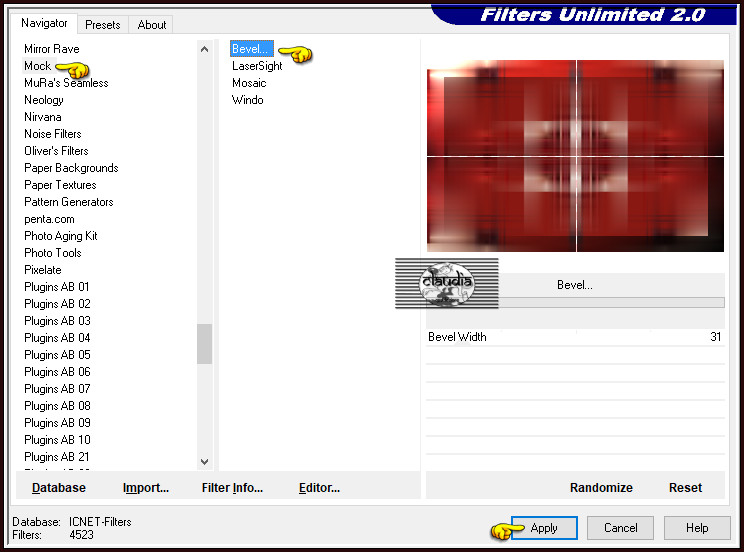The width and height of the screenshot is (744, 552).
Task: Choose the Nirvana category
Action: (43, 117)
